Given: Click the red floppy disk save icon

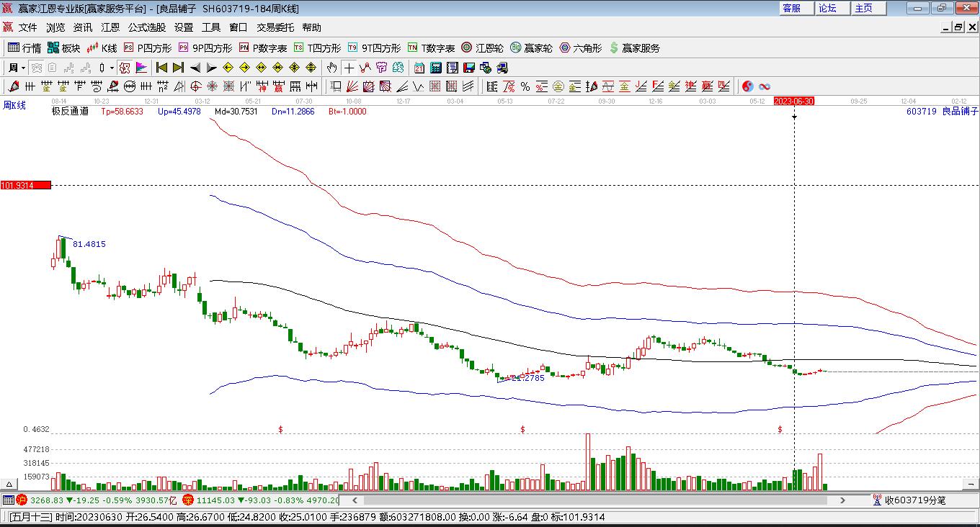Looking at the screenshot, I should click(x=469, y=68).
